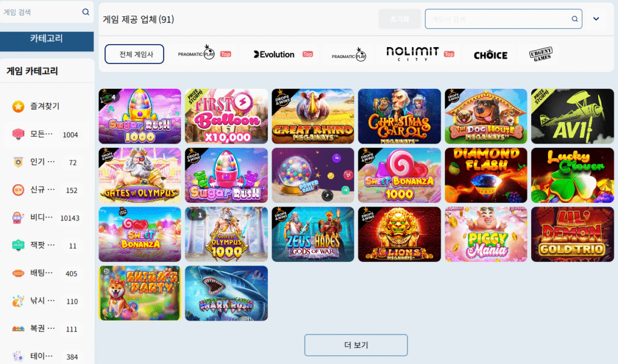Click the favorites star icon in sidebar
Image resolution: width=618 pixels, height=364 pixels.
pos(18,106)
